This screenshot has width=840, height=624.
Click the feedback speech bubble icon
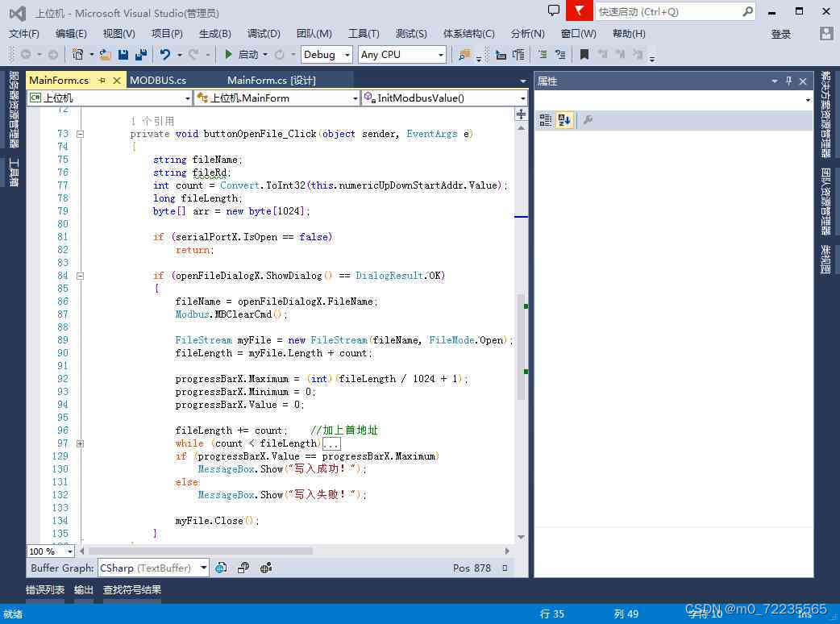pos(553,10)
